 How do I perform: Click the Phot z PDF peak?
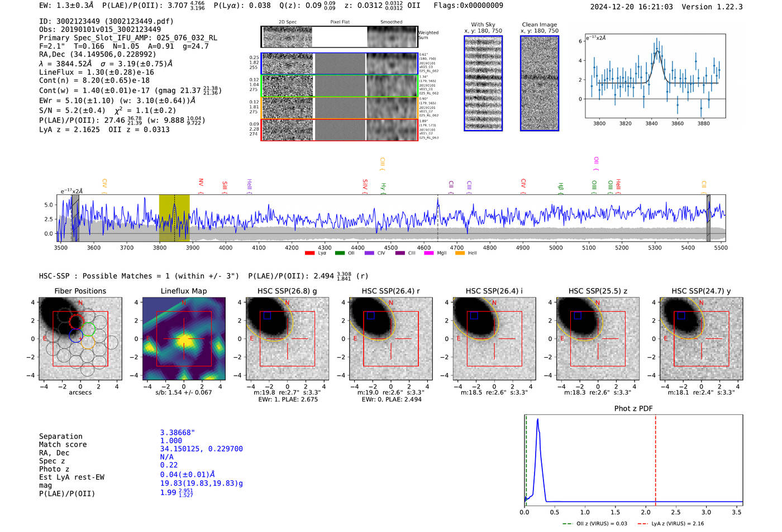tap(537, 420)
